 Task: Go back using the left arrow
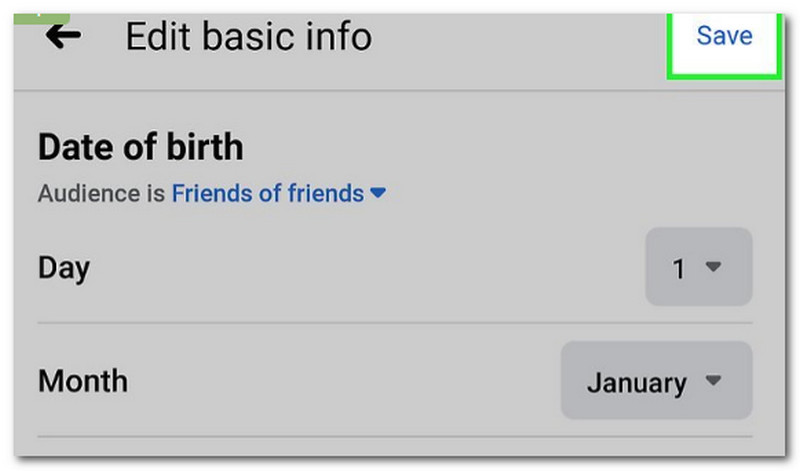point(63,36)
